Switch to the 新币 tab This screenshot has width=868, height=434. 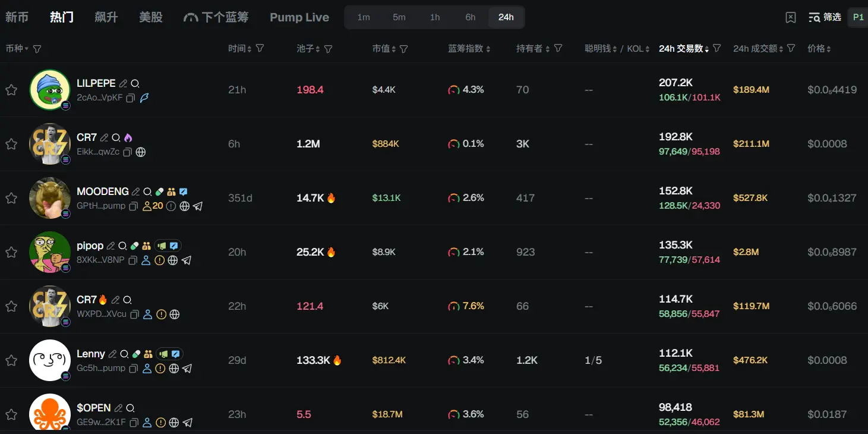[17, 17]
